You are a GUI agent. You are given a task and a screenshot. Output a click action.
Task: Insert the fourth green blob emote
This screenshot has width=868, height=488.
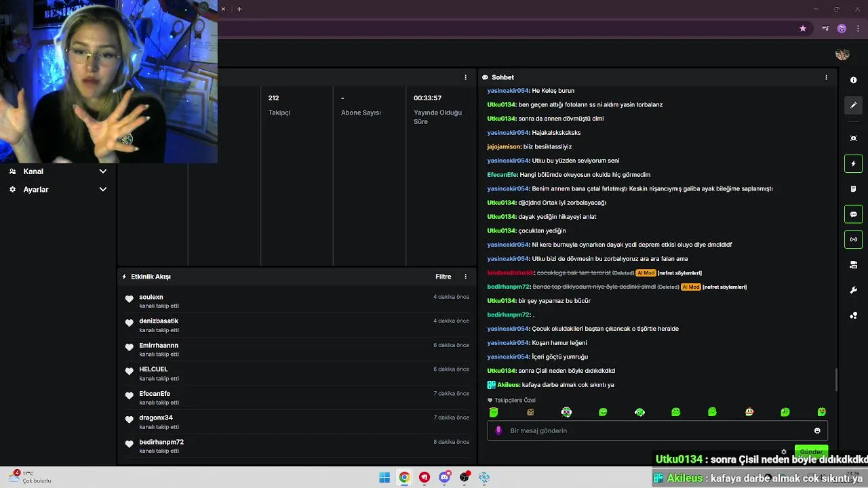[603, 412]
